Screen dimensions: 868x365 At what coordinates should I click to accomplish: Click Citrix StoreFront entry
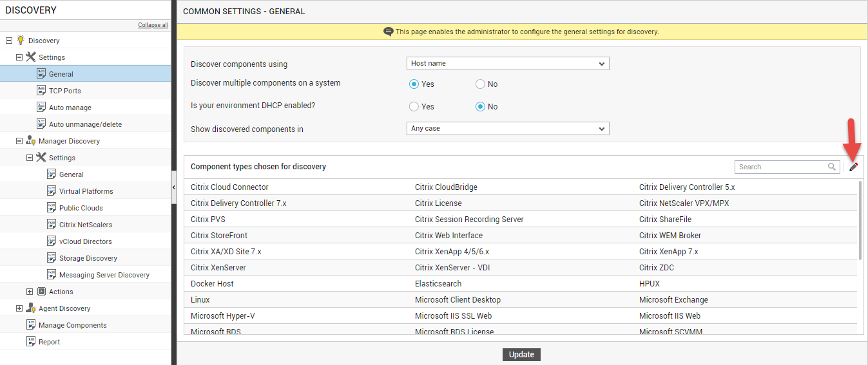(219, 236)
